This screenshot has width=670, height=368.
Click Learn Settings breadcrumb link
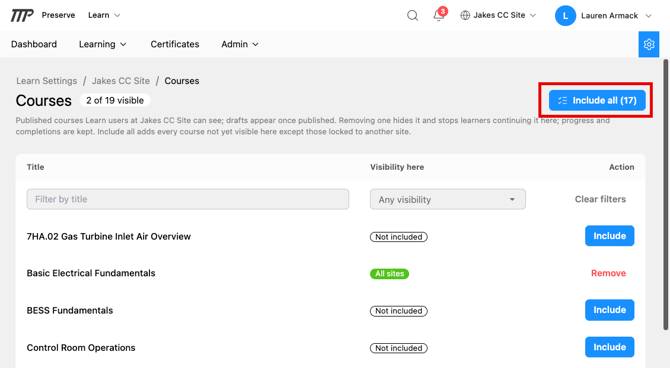[x=47, y=81]
